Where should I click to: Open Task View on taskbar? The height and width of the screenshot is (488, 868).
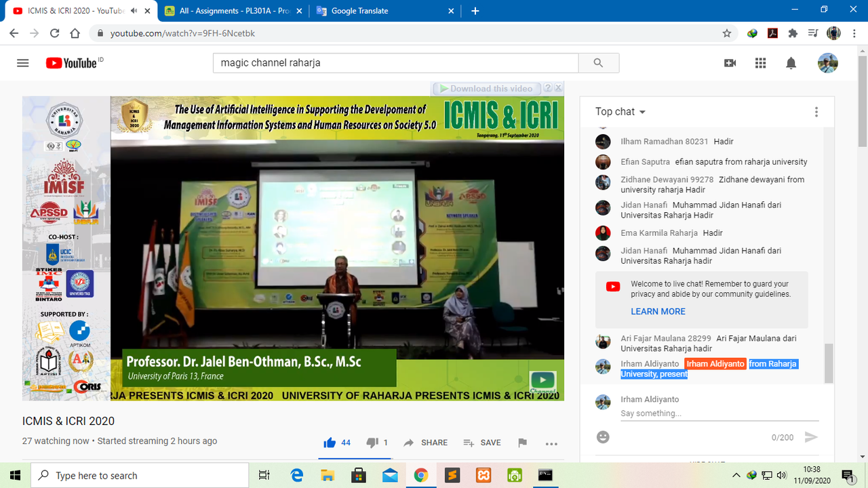[x=264, y=475]
